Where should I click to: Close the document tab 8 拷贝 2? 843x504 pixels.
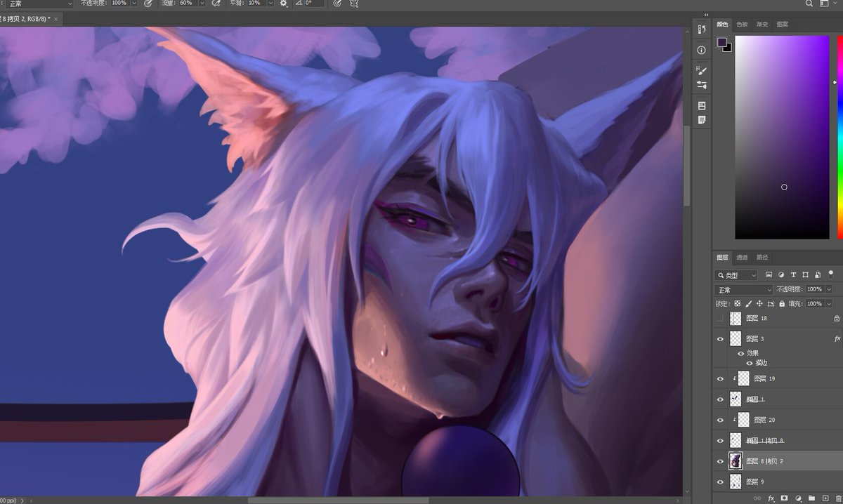click(56, 19)
